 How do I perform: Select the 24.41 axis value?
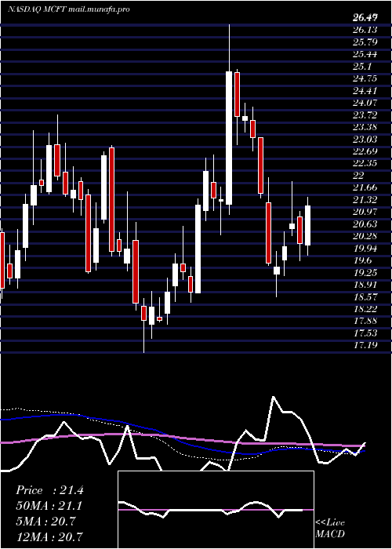click(365, 91)
